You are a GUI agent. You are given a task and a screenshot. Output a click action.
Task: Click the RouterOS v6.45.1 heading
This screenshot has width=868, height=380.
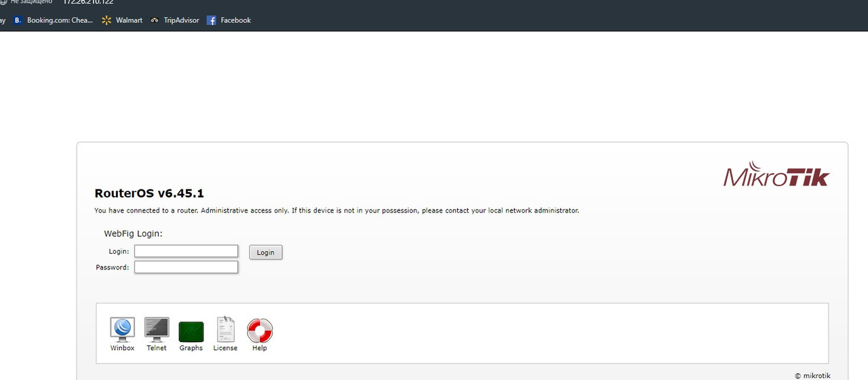[149, 193]
